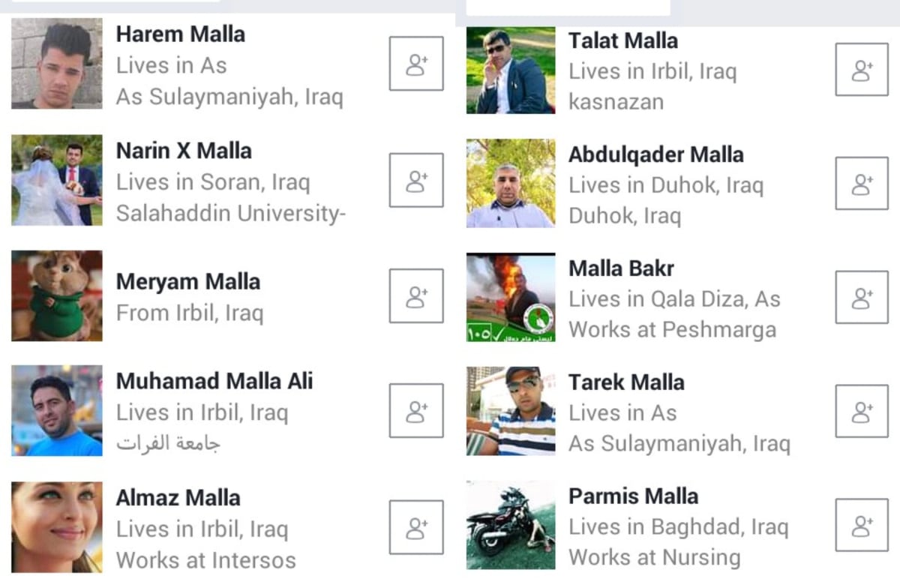Open Harem Malla's profile picture
Viewport: 900px width, 588px height.
pyautogui.click(x=57, y=64)
